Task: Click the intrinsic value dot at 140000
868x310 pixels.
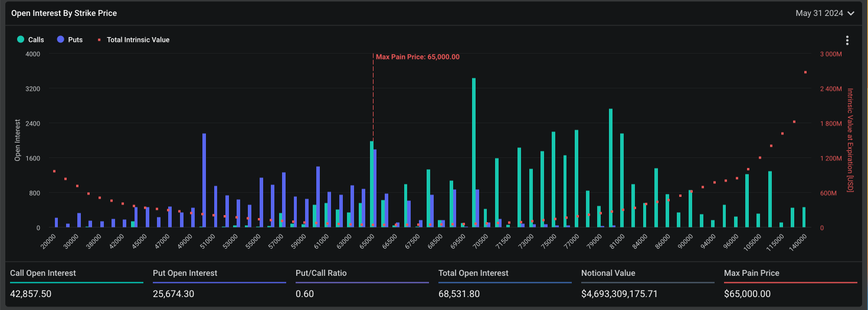Action: pyautogui.click(x=805, y=72)
